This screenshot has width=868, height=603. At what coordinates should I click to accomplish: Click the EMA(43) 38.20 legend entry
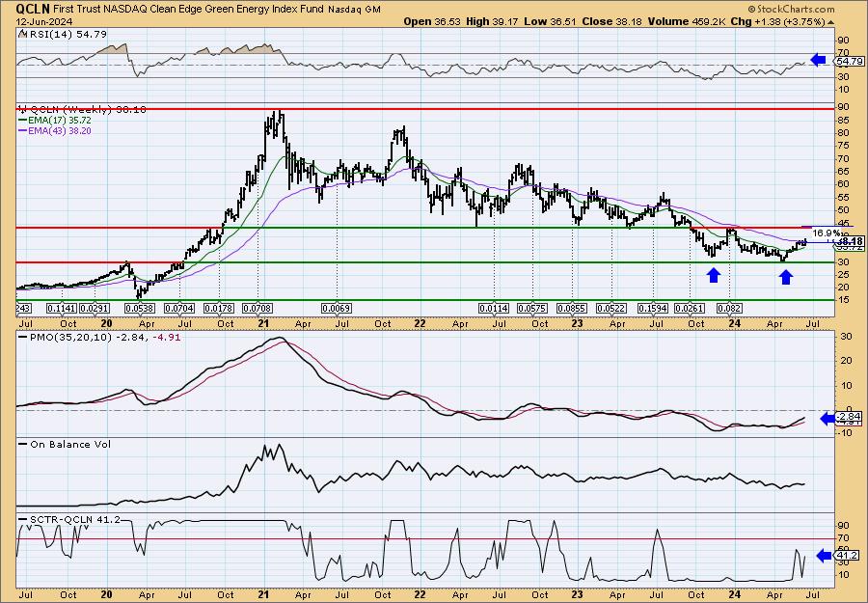pyautogui.click(x=55, y=131)
